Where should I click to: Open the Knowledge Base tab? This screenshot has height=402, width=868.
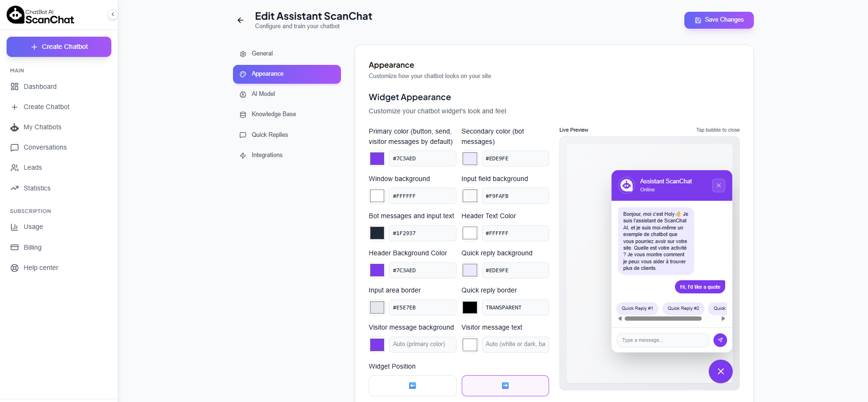tap(287, 114)
